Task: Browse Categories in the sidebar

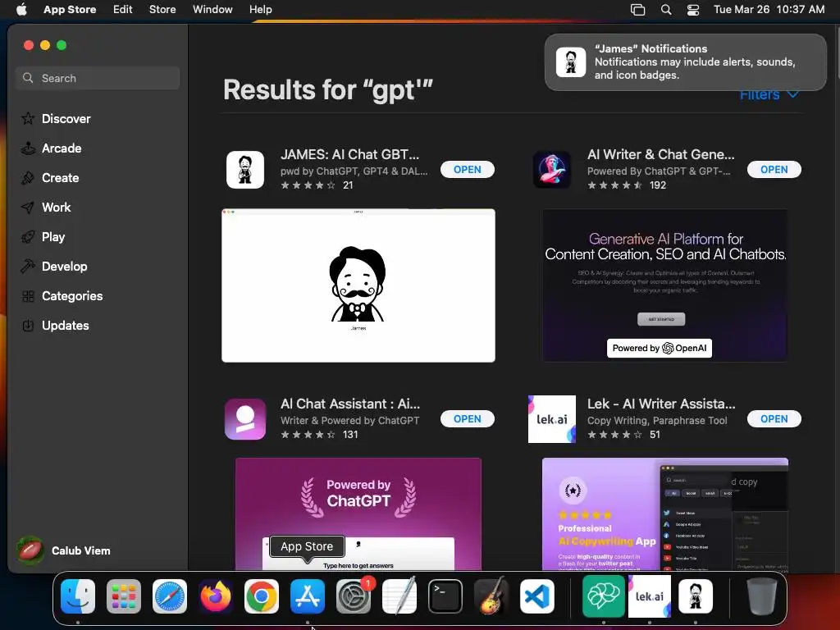Action: (x=62, y=295)
